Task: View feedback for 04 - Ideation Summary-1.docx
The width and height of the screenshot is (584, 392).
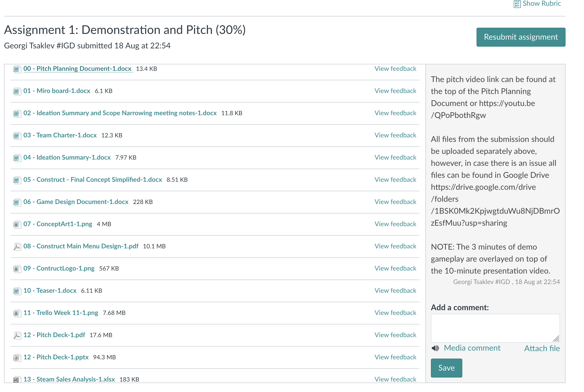Action: tap(395, 157)
